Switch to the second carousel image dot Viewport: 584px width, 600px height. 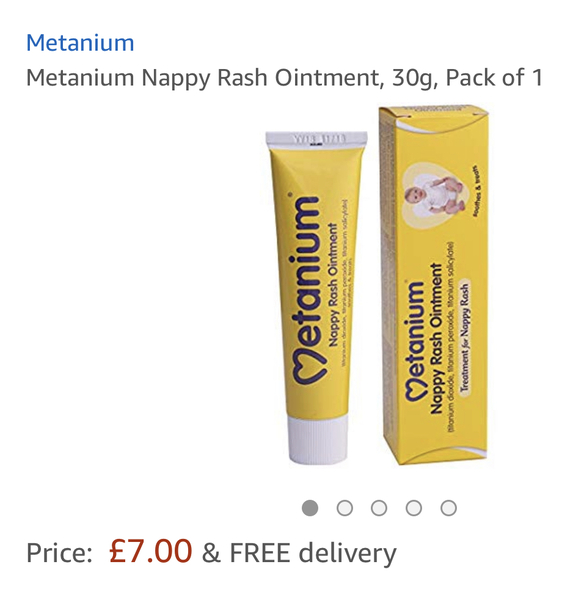[344, 508]
